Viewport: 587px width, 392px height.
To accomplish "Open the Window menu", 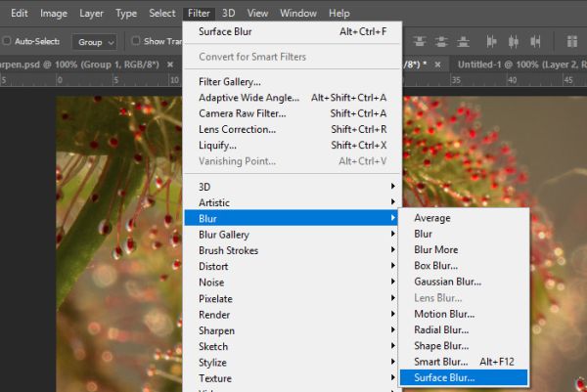I will [298, 14].
